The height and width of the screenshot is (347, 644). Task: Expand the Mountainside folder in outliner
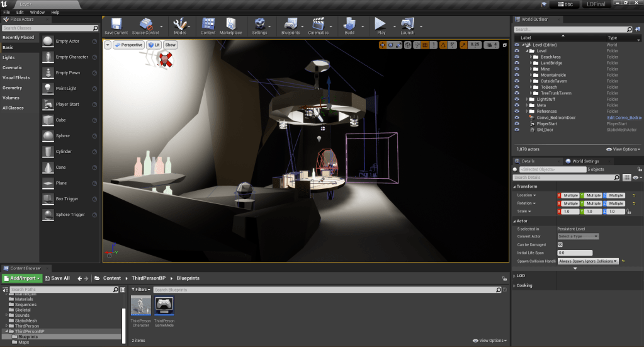[x=531, y=75]
